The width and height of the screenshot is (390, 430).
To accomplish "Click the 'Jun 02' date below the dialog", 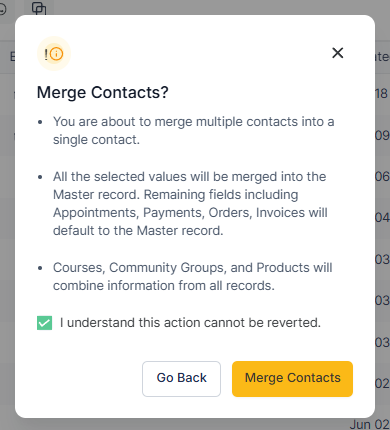I will coord(369,425).
